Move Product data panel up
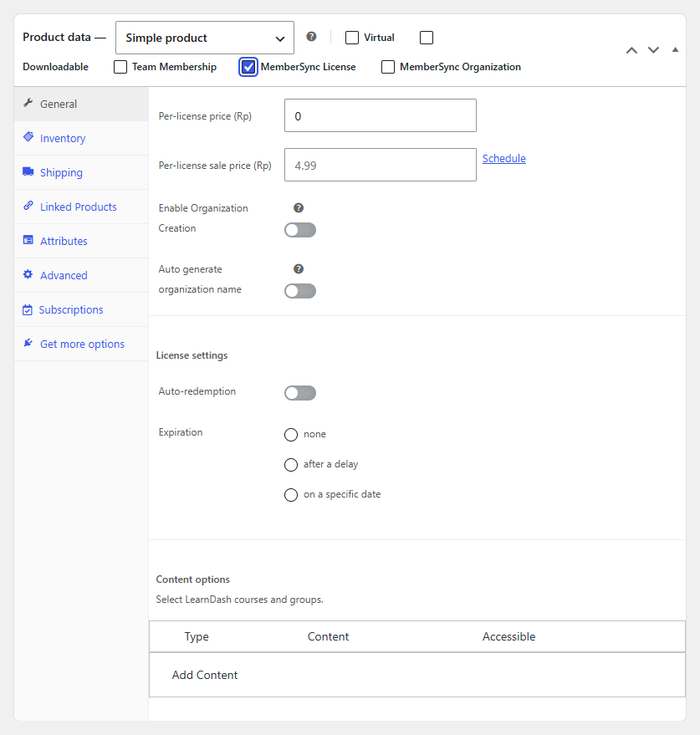The image size is (700, 735). click(x=631, y=50)
